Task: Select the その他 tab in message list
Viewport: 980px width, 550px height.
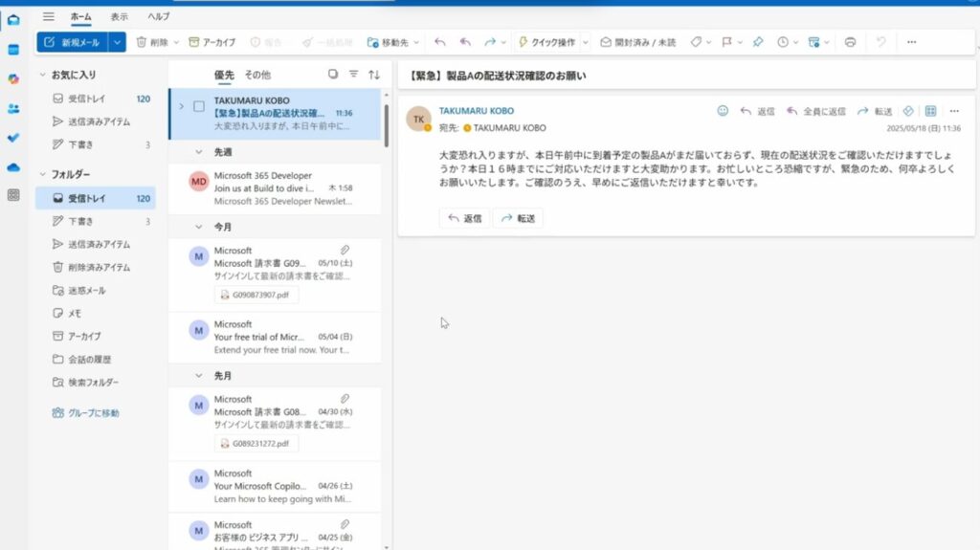Action: (x=256, y=75)
